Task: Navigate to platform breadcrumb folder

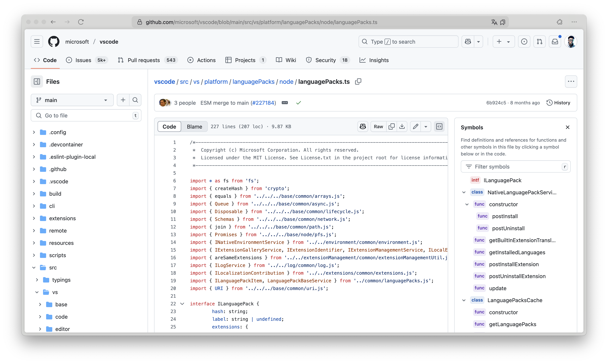Action: [216, 82]
